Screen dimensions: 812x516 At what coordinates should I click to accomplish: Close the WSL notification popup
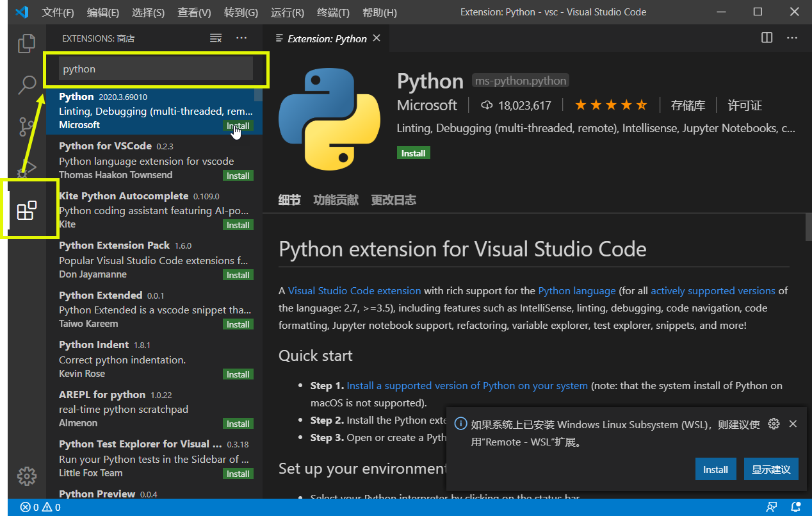pos(793,424)
